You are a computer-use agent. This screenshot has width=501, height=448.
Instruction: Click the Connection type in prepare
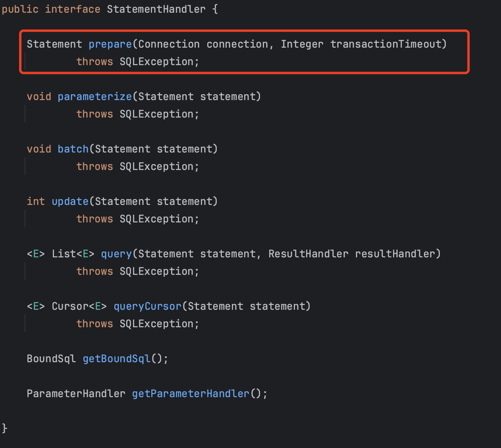pyautogui.click(x=169, y=44)
